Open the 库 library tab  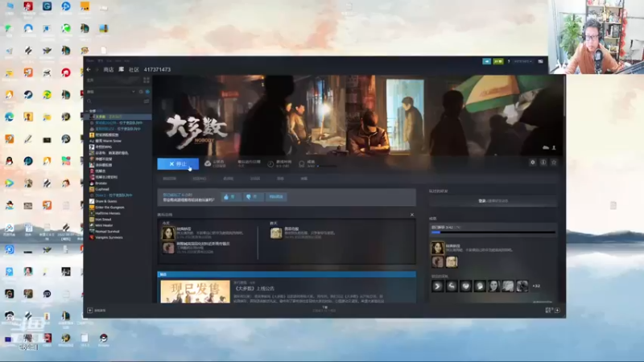click(122, 70)
